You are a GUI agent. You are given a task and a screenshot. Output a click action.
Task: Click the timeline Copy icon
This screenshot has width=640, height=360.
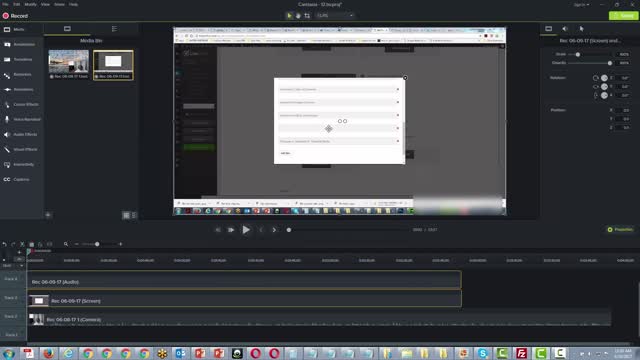pos(31,244)
